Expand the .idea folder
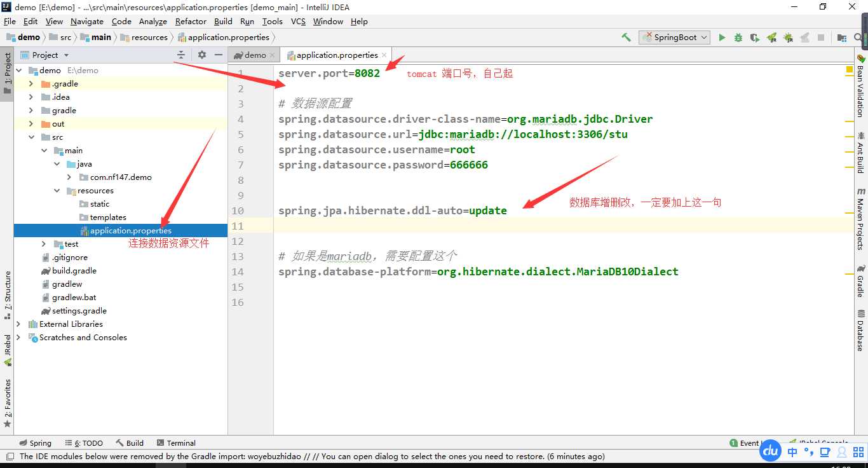Image resolution: width=868 pixels, height=468 pixels. 31,97
